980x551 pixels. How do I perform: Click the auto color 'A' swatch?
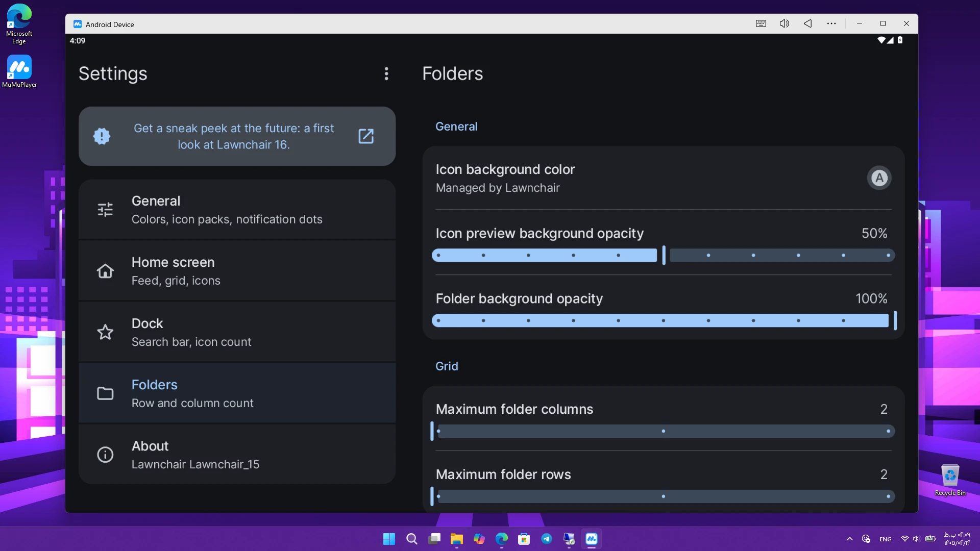[879, 178]
